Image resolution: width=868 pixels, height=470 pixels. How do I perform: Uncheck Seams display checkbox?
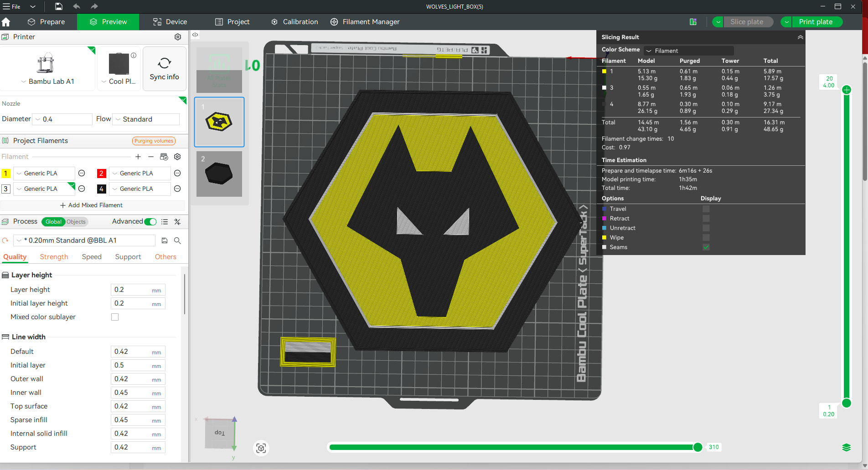706,247
